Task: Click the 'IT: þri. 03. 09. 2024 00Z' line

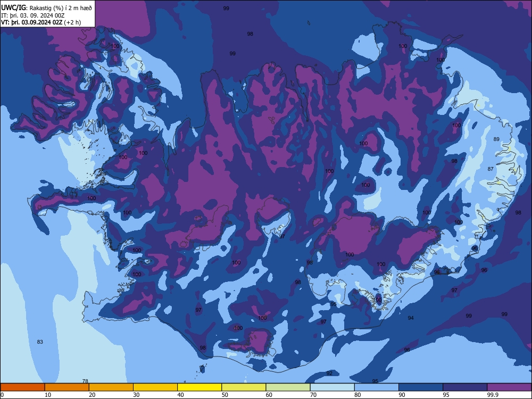Action: pos(33,15)
